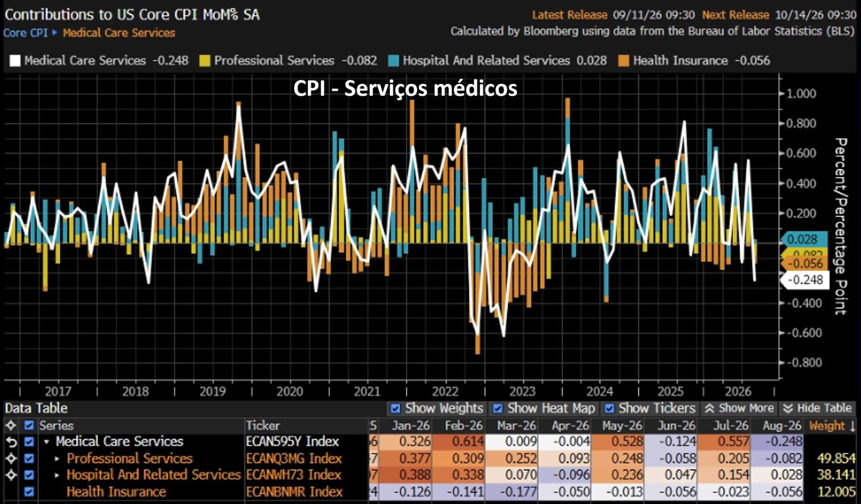Expand the Hospital And Related Services tree row
This screenshot has height=504, width=861.
point(57,474)
